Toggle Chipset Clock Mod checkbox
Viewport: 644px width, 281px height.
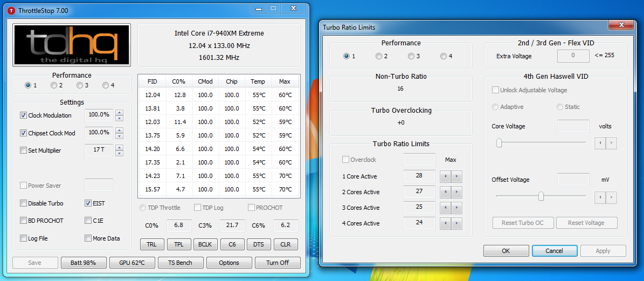[x=23, y=133]
